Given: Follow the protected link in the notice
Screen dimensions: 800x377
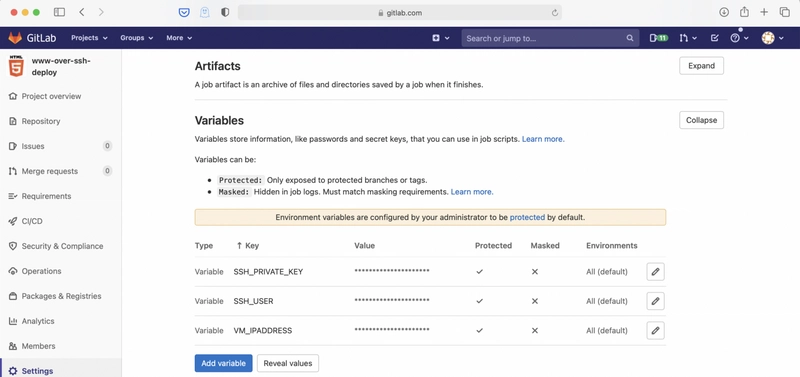Looking at the screenshot, I should point(527,217).
